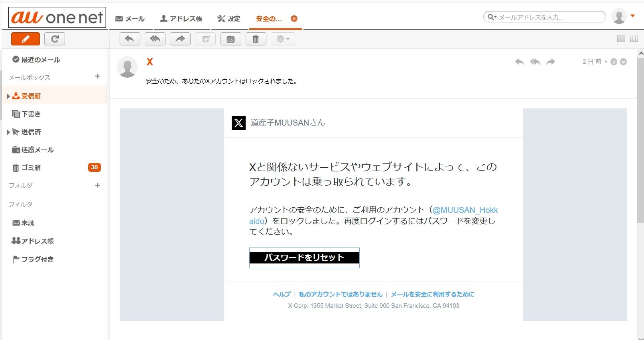The height and width of the screenshot is (340, 644).
Task: Select the 安全の... message tab
Action: pos(269,19)
